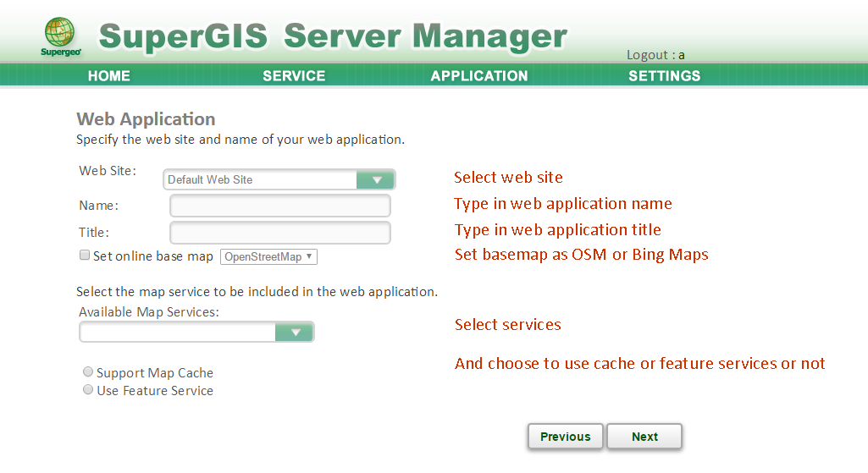
Task: Expand the Available Map Services dropdown
Action: 295,332
